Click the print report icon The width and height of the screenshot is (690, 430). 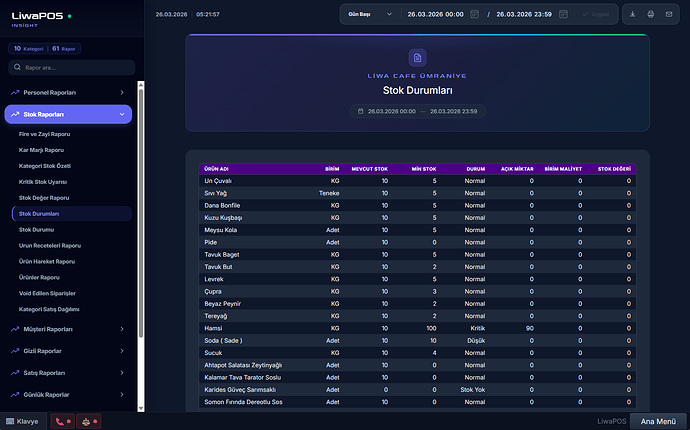point(651,15)
